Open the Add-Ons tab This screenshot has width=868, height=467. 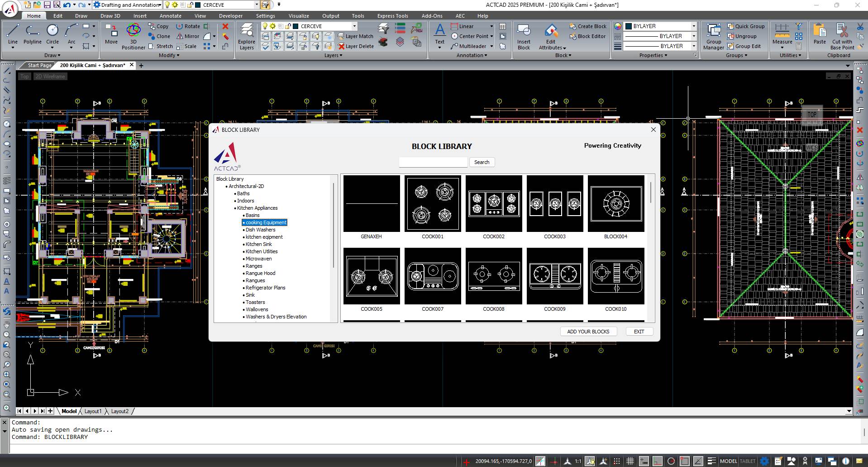tap(432, 16)
